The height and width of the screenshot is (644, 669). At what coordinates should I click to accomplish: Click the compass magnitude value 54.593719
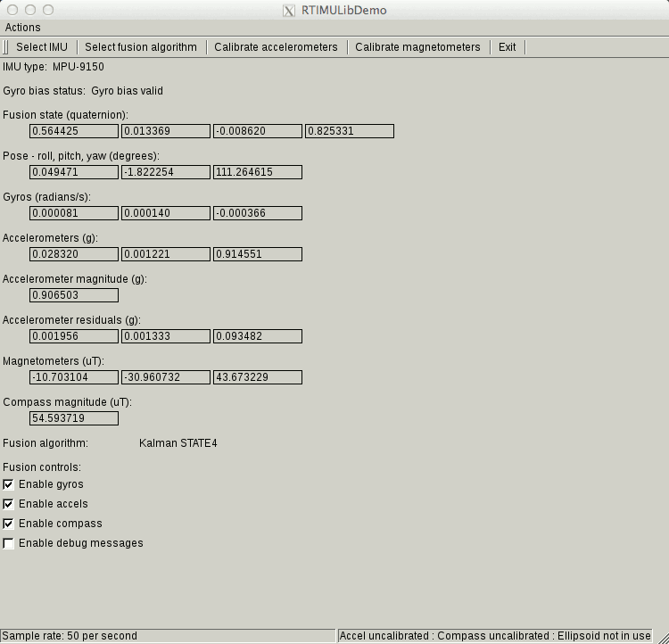pyautogui.click(x=73, y=418)
